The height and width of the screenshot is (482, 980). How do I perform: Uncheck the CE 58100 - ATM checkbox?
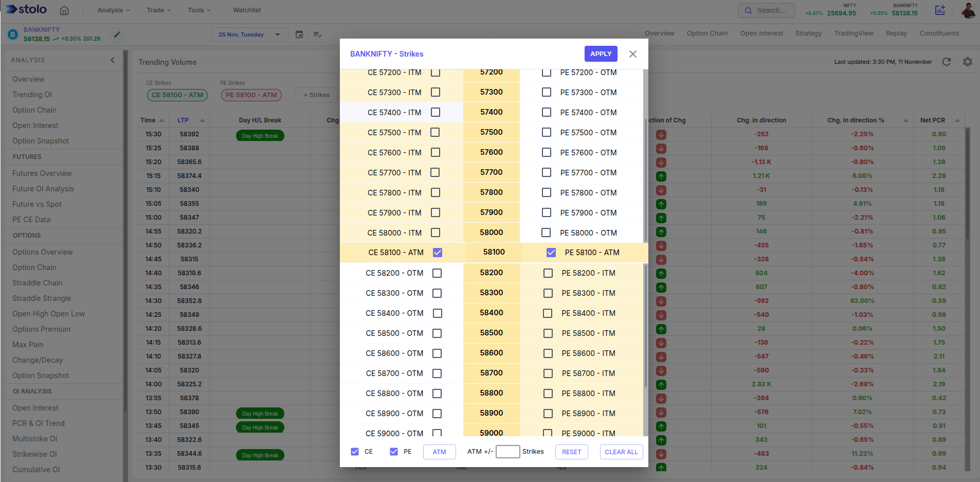(x=438, y=253)
